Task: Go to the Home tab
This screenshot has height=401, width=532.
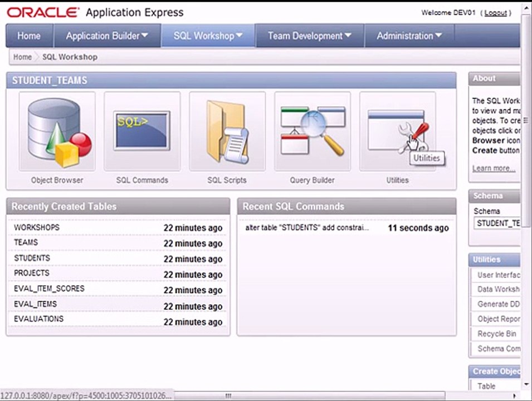Action: pos(29,36)
